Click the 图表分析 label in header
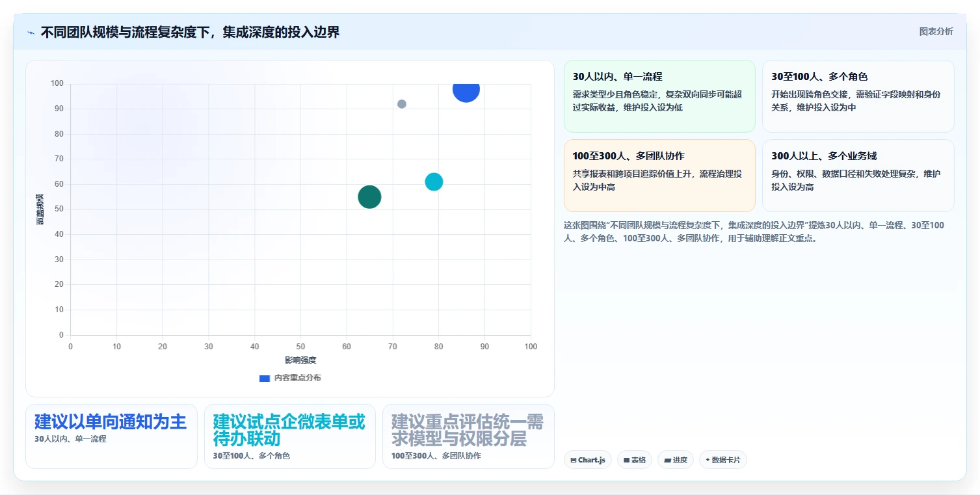Screen dimensions: 980x495 tap(936, 31)
